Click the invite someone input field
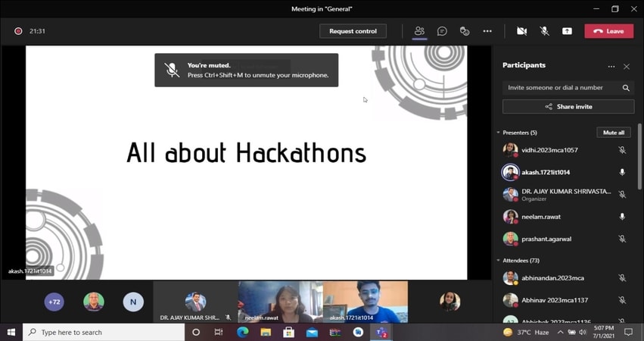Image resolution: width=644 pixels, height=341 pixels. click(x=560, y=88)
